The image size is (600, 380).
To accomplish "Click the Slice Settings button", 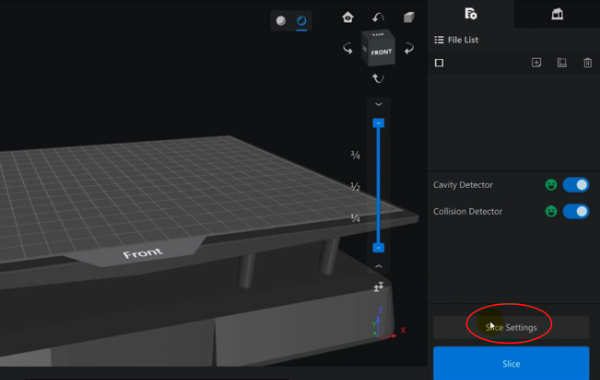I will [511, 328].
